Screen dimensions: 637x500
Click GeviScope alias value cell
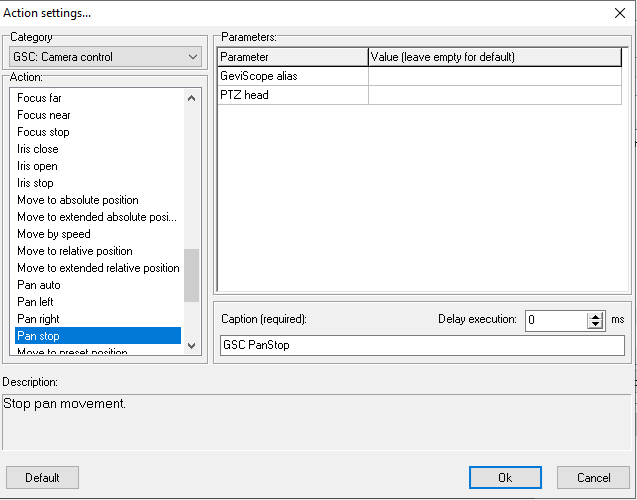coord(497,76)
